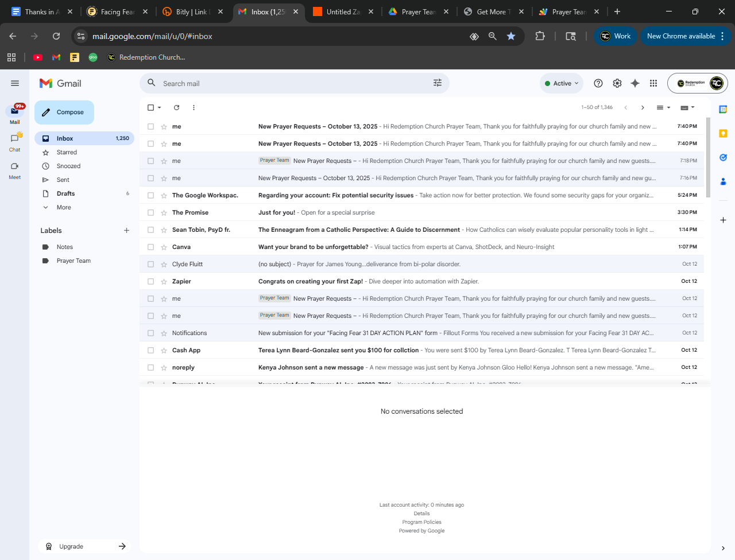Open Gmail settings gear icon

point(617,83)
